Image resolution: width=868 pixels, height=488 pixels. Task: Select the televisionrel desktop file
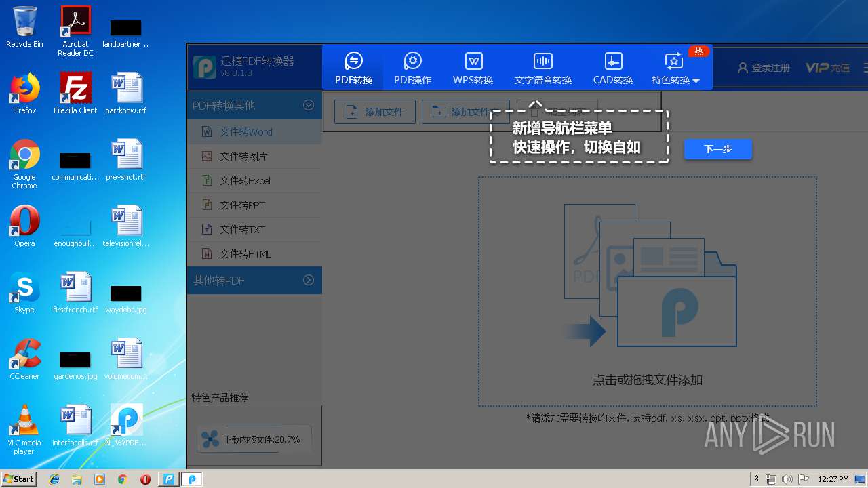(126, 226)
